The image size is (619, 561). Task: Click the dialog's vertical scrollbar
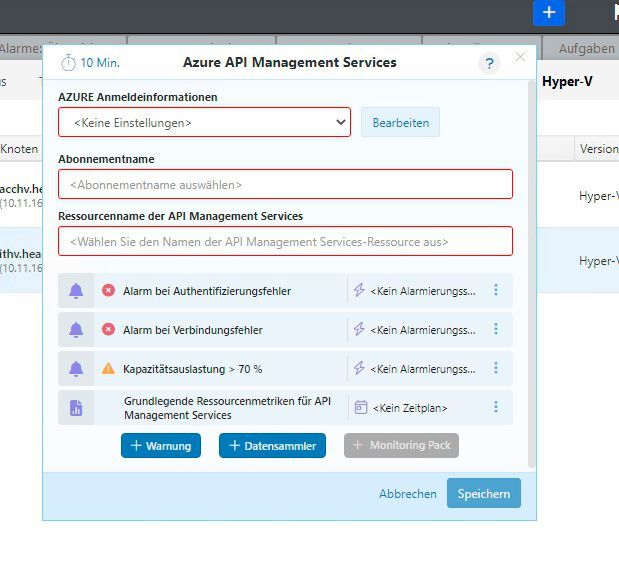click(x=531, y=274)
